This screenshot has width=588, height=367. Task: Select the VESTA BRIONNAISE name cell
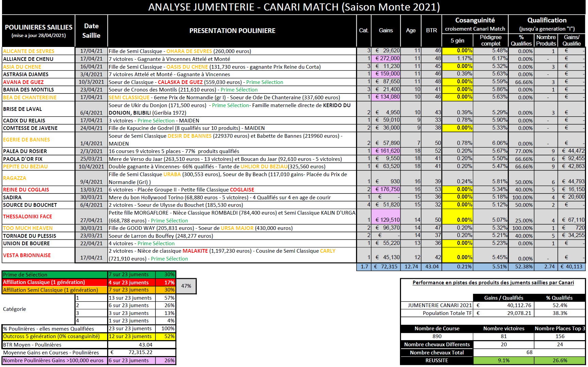38,255
